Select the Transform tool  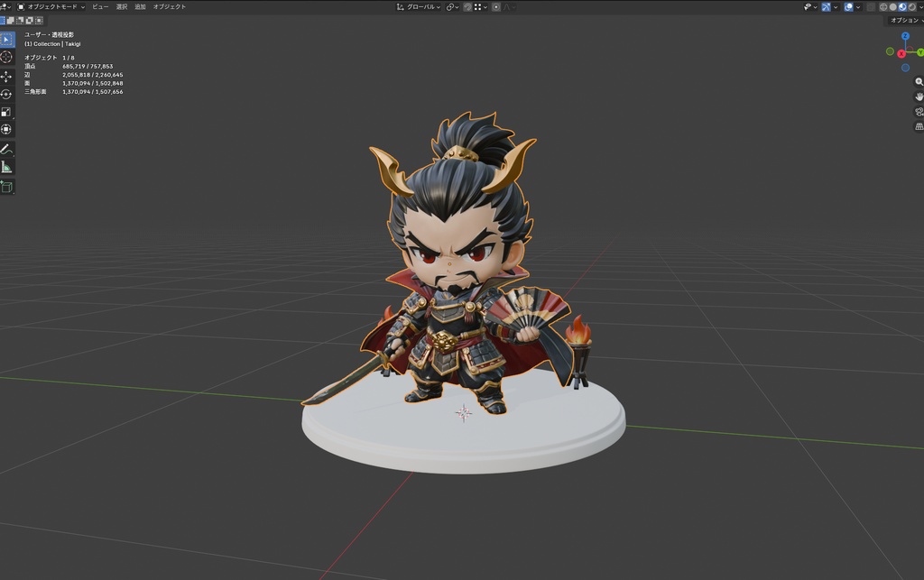pyautogui.click(x=6, y=130)
